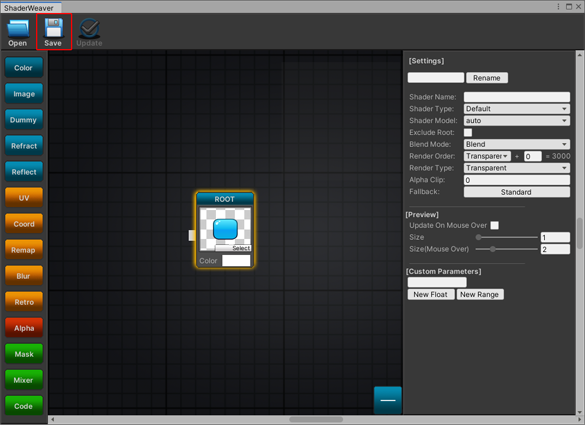The image size is (585, 425).
Task: Click the Update checkmark icon
Action: click(89, 28)
